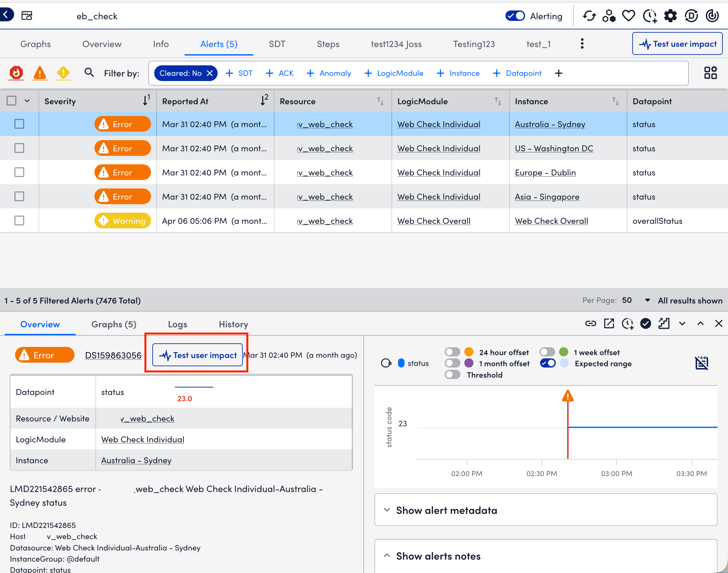
Task: Click the heart favorite icon
Action: [628, 16]
